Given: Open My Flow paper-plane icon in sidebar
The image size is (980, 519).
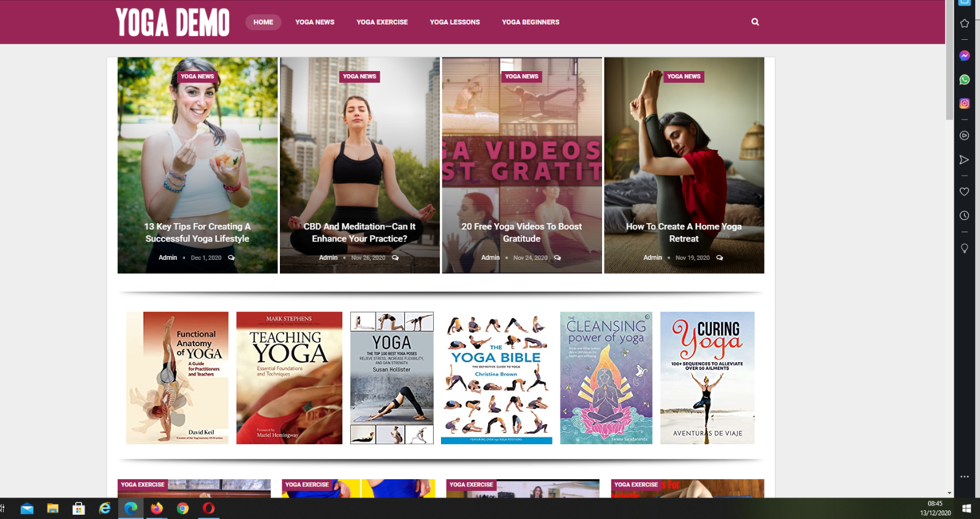Looking at the screenshot, I should pyautogui.click(x=965, y=160).
